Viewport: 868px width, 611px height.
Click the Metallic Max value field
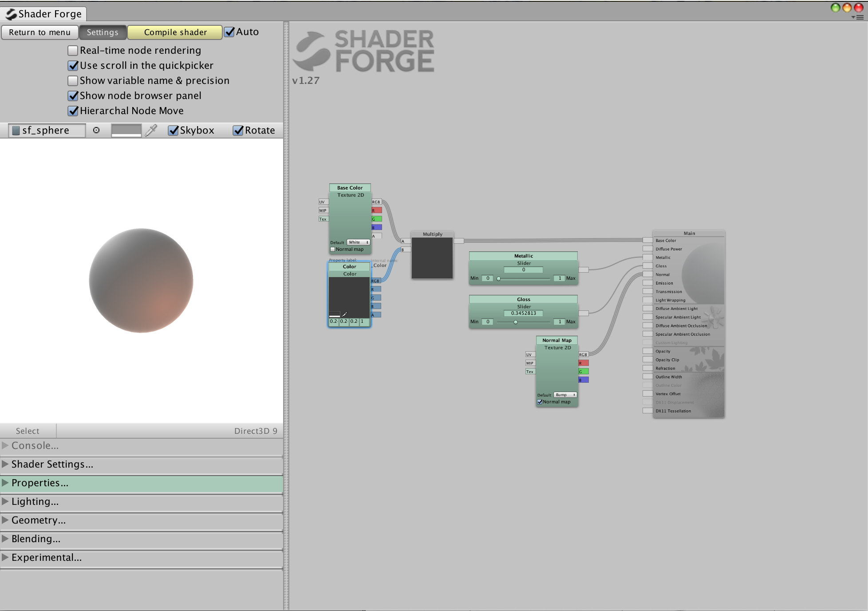click(559, 278)
